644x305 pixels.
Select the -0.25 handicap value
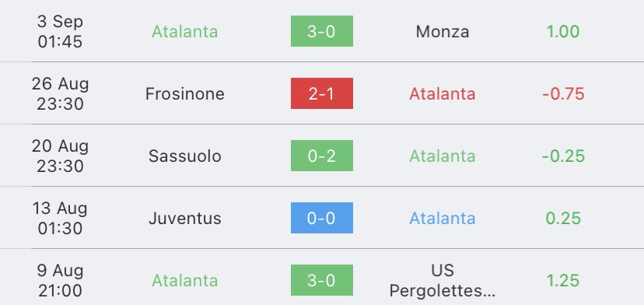[x=563, y=156]
